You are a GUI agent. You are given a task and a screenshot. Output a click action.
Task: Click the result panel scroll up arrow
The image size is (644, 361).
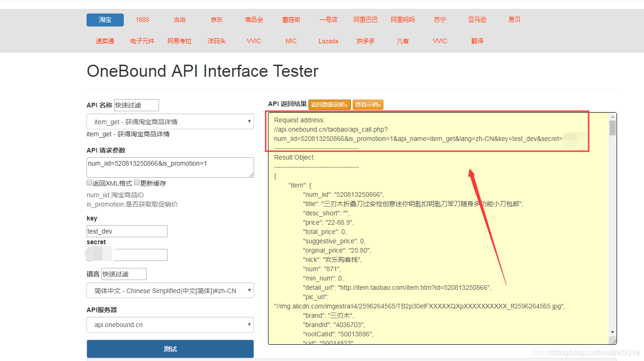click(613, 116)
